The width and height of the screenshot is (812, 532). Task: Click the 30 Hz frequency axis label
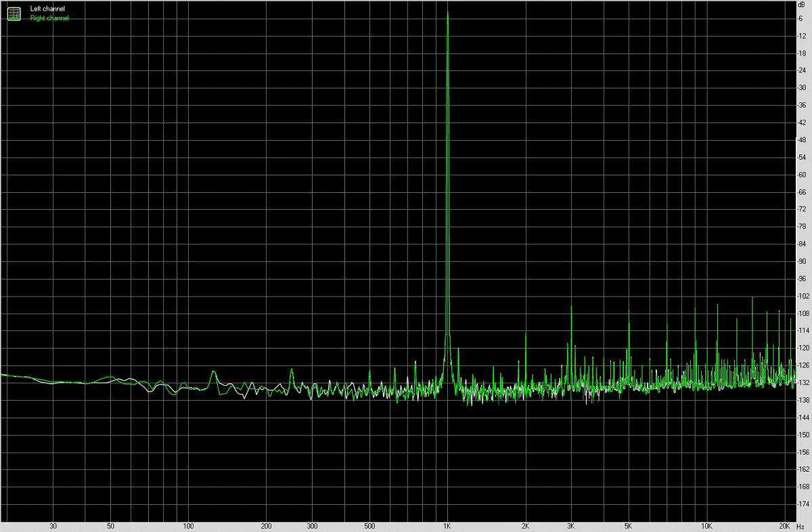point(53,526)
